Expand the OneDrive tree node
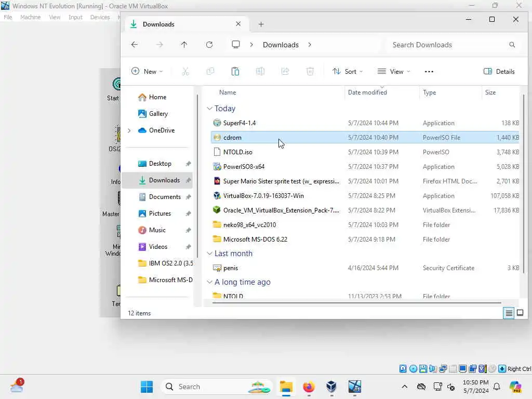 [129, 130]
